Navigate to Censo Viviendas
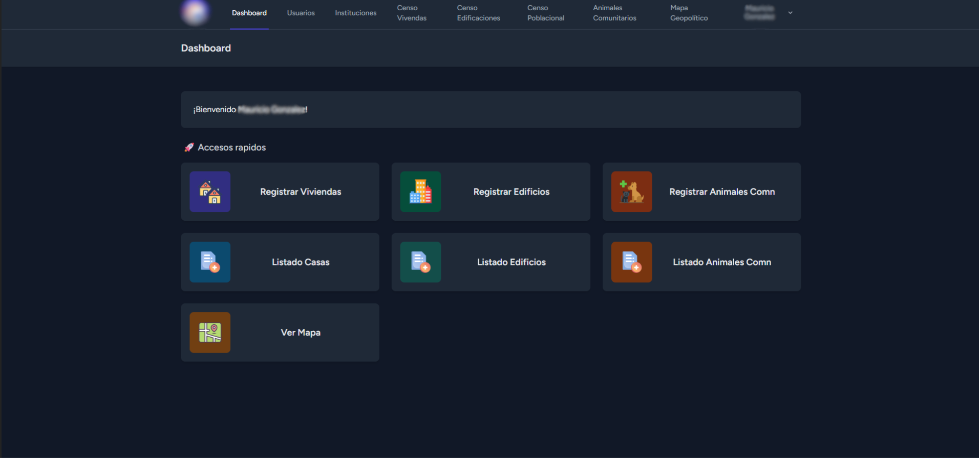This screenshot has width=980, height=458. coord(412,13)
